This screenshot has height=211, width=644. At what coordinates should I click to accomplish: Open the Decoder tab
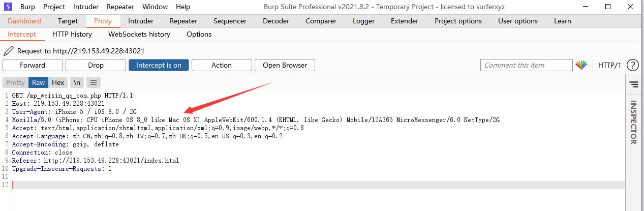(276, 21)
